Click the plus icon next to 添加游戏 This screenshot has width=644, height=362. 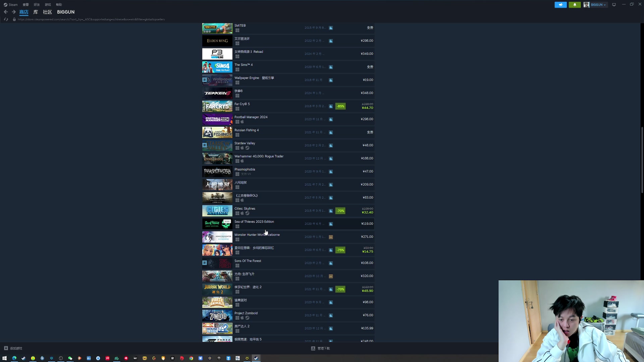6,348
